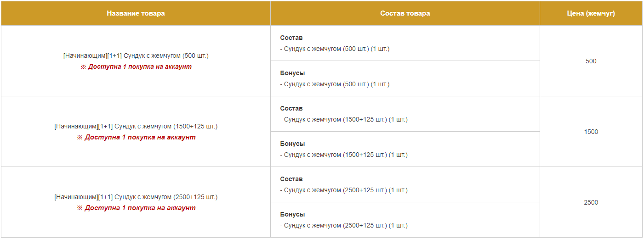Viewport: 644px width, 239px height.
Task: Click the 2500+125 шт. pearl chest product name
Action: (136, 197)
